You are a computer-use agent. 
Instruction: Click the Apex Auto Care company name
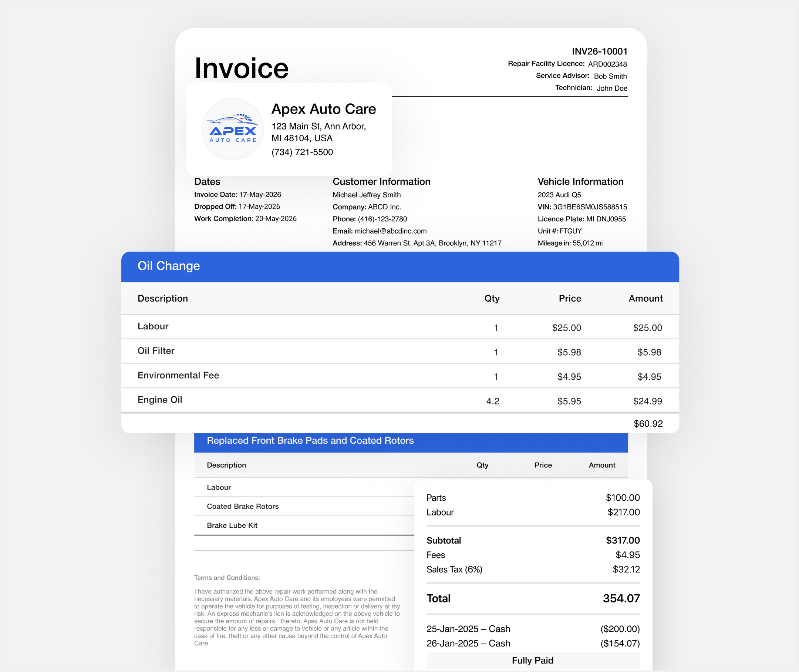pos(324,109)
